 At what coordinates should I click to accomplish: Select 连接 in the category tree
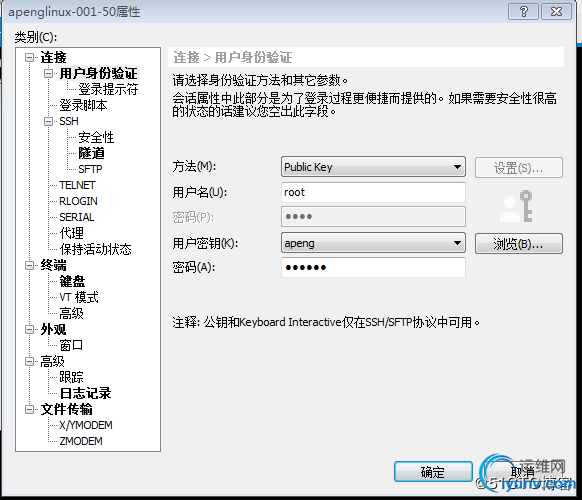pyautogui.click(x=53, y=58)
